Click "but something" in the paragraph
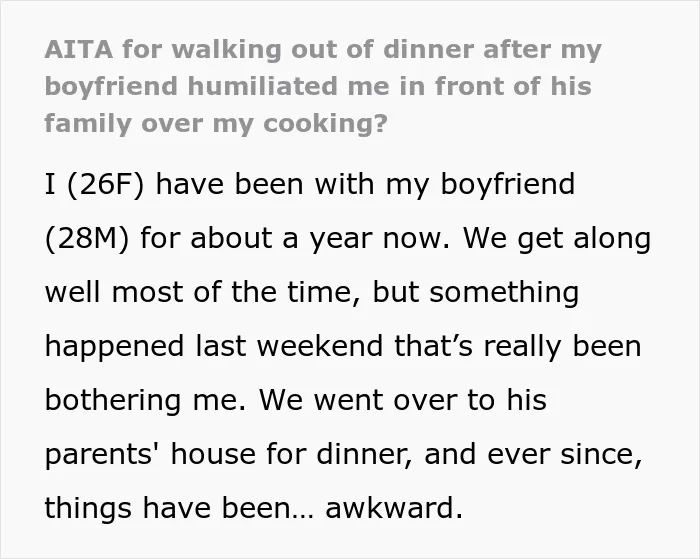The width and height of the screenshot is (700, 559). point(476,292)
